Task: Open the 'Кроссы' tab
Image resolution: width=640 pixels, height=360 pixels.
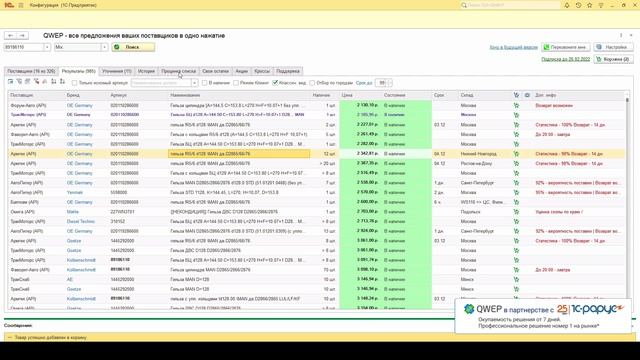Action: click(x=262, y=71)
